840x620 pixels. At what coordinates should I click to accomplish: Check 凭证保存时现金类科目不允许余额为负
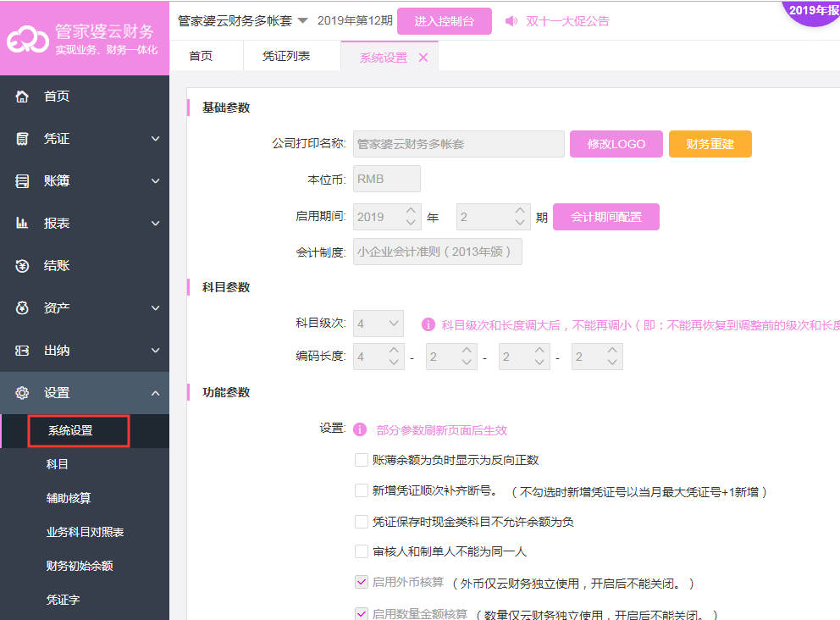tap(362, 522)
